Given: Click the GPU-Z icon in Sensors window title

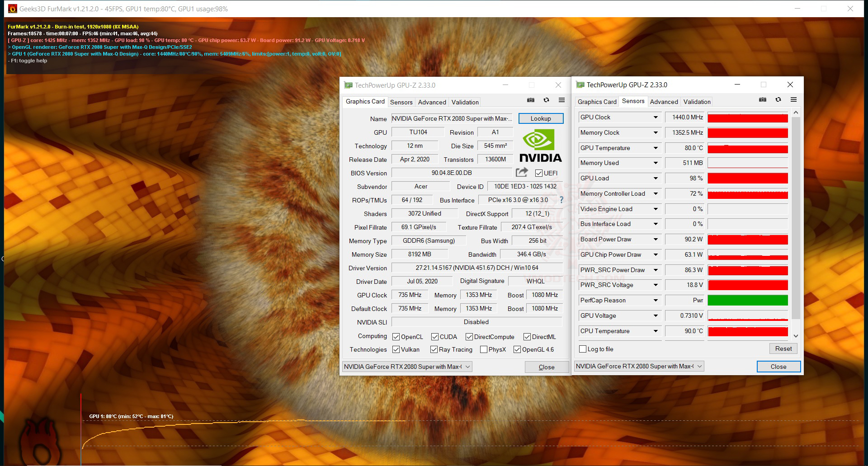Looking at the screenshot, I should coord(580,85).
